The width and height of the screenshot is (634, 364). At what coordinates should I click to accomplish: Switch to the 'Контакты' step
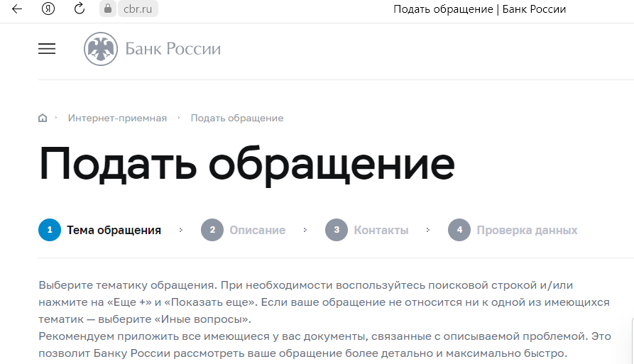pyautogui.click(x=381, y=231)
